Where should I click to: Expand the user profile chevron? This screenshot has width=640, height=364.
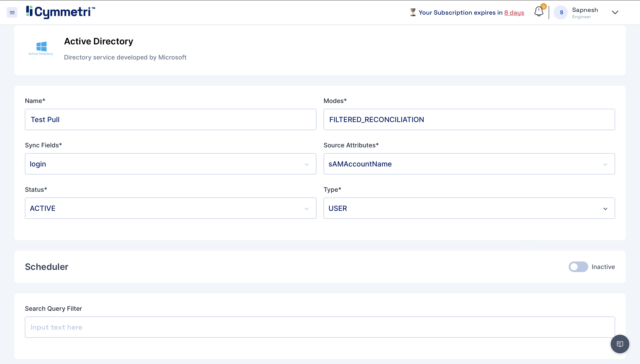615,12
